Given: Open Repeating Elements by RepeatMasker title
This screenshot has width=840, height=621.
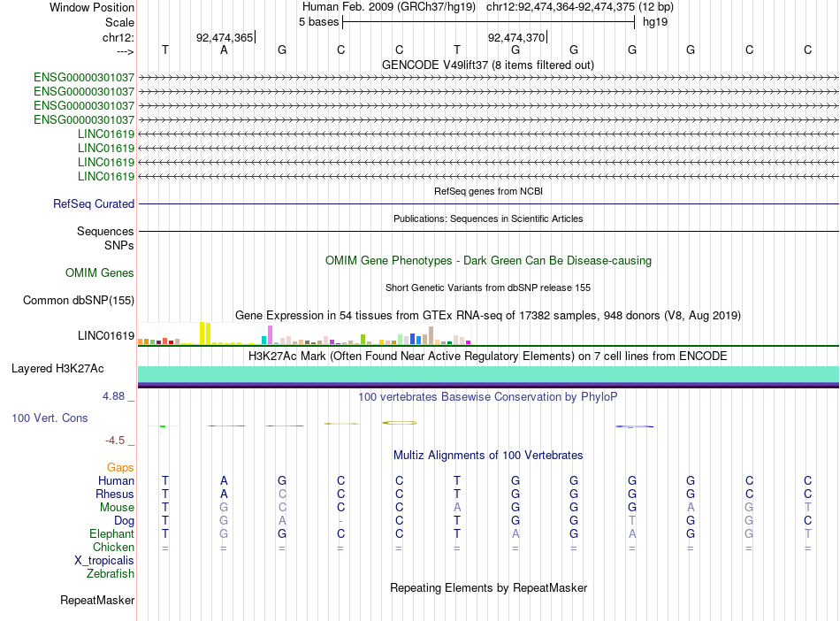Looking at the screenshot, I should pyautogui.click(x=488, y=587).
